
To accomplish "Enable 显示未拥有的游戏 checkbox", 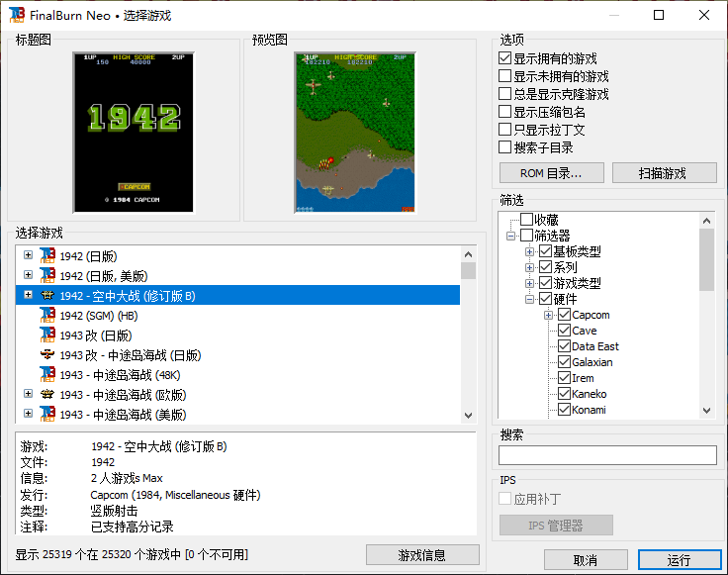I will click(504, 75).
